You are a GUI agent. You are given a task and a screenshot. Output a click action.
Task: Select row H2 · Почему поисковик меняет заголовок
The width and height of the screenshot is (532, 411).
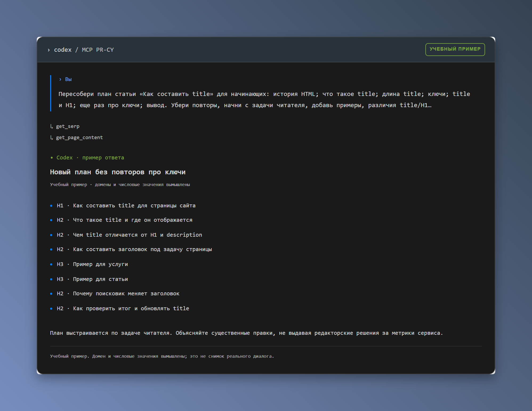pyautogui.click(x=115, y=293)
